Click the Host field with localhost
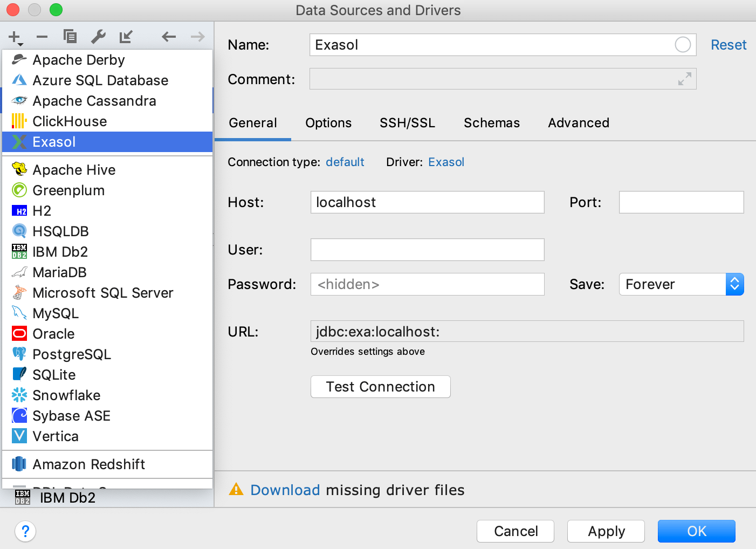The height and width of the screenshot is (549, 756). 427,202
